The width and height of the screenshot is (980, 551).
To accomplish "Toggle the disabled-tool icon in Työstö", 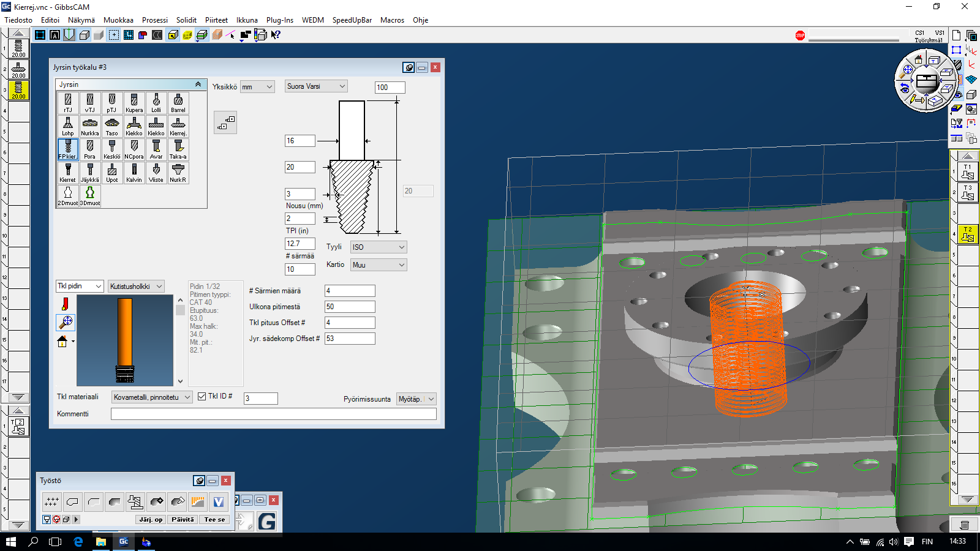I will point(56,519).
